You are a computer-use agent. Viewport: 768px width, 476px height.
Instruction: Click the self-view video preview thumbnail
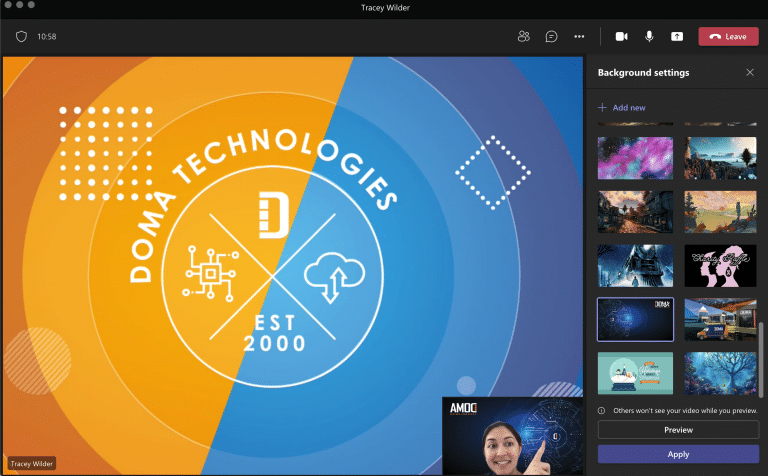click(512, 436)
